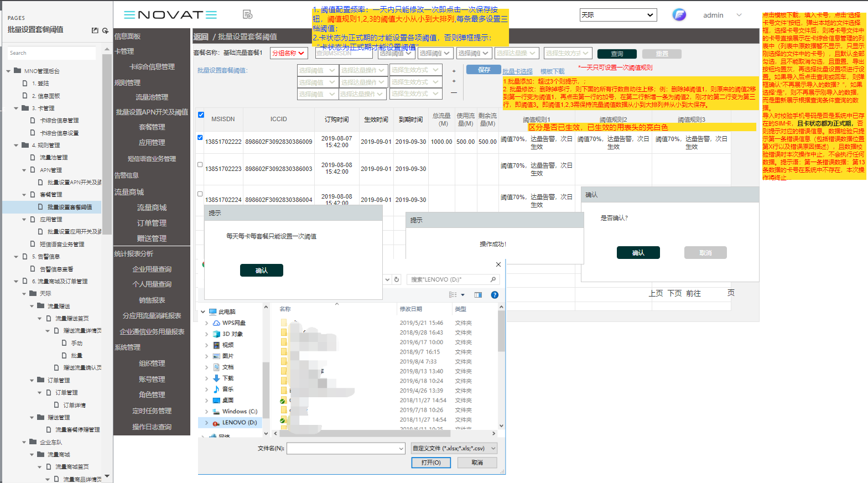Image resolution: width=868 pixels, height=483 pixels.
Task: Click the search magnifier in file dialog
Action: coord(493,279)
